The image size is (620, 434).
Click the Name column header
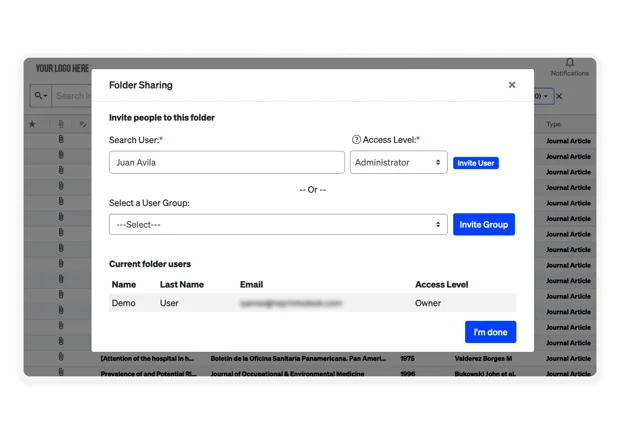tap(124, 285)
